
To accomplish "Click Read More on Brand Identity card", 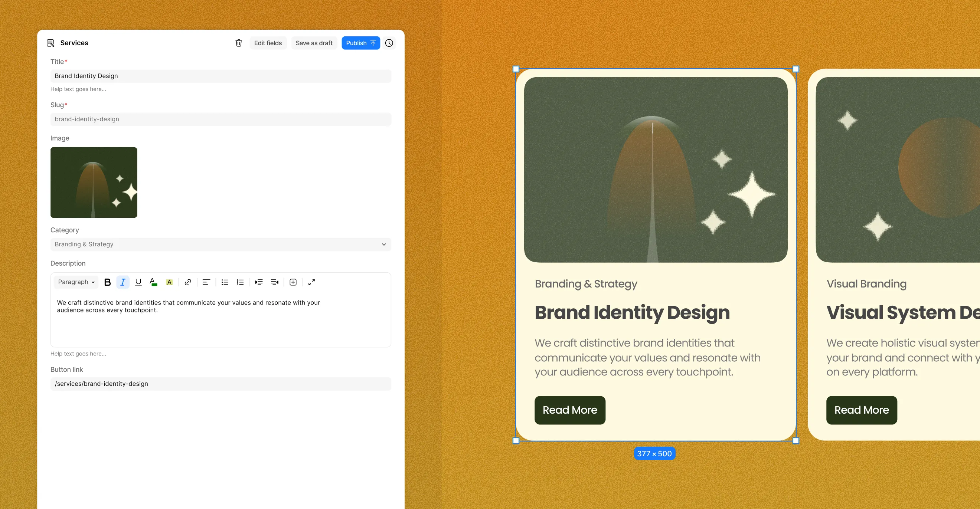I will [569, 410].
